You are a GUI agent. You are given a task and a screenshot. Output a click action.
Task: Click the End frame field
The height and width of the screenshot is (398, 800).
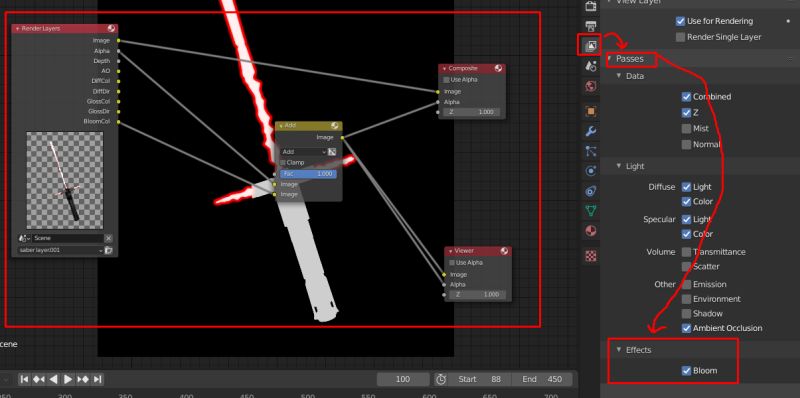541,379
